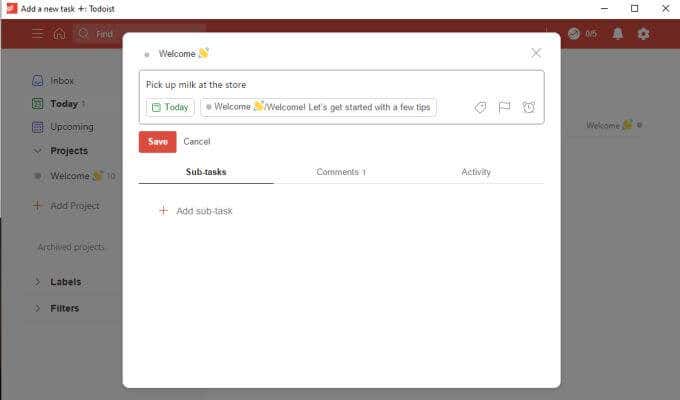The width and height of the screenshot is (680, 400).
Task: Add reminder with alarm clock icon
Action: point(528,107)
